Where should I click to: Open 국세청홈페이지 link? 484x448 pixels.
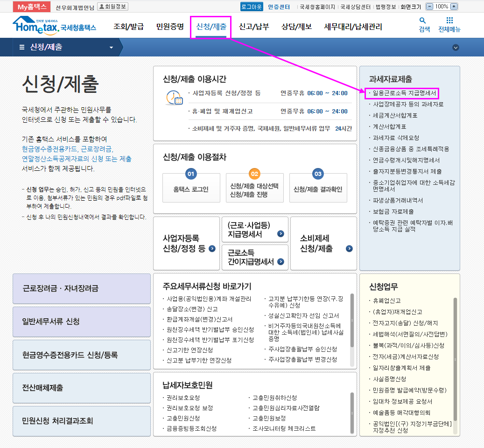pyautogui.click(x=317, y=7)
